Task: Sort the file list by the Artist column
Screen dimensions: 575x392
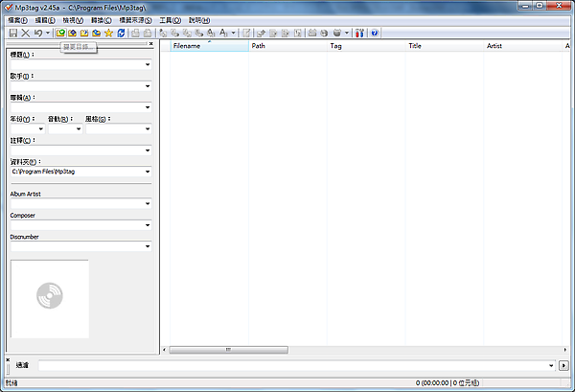Action: coord(523,46)
